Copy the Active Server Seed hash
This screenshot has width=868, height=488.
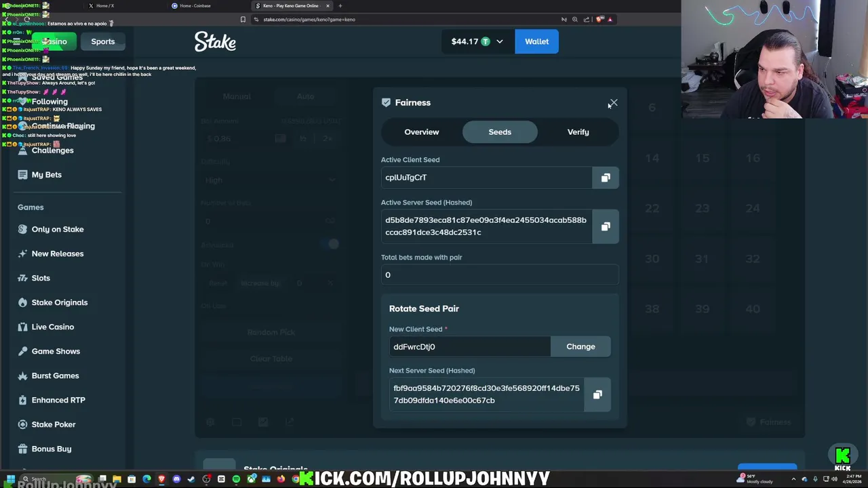[x=606, y=226]
